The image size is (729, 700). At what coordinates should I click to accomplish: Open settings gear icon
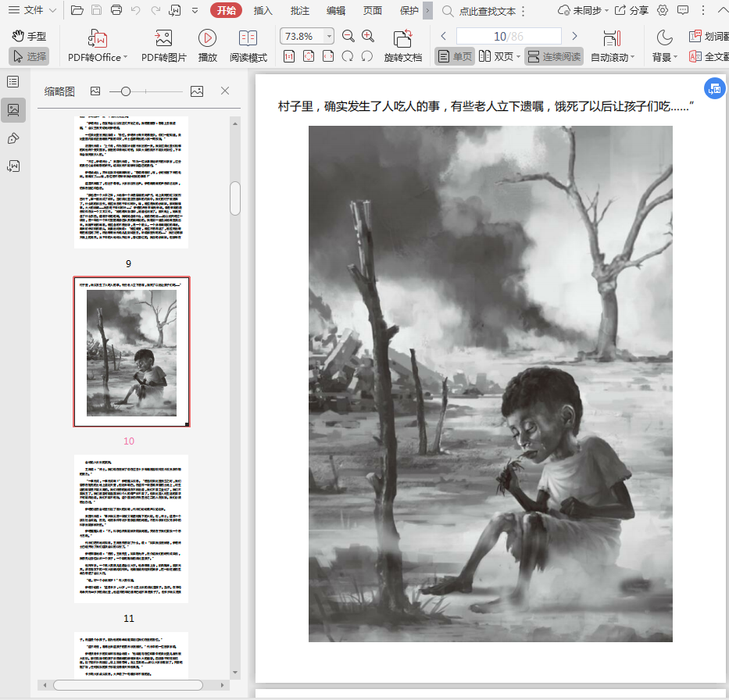pos(663,10)
